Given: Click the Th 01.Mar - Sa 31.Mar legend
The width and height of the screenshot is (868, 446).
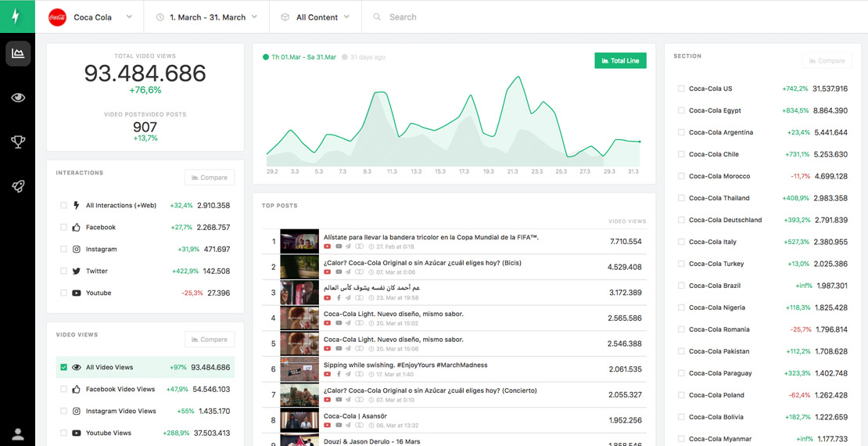Looking at the screenshot, I should click(x=299, y=57).
